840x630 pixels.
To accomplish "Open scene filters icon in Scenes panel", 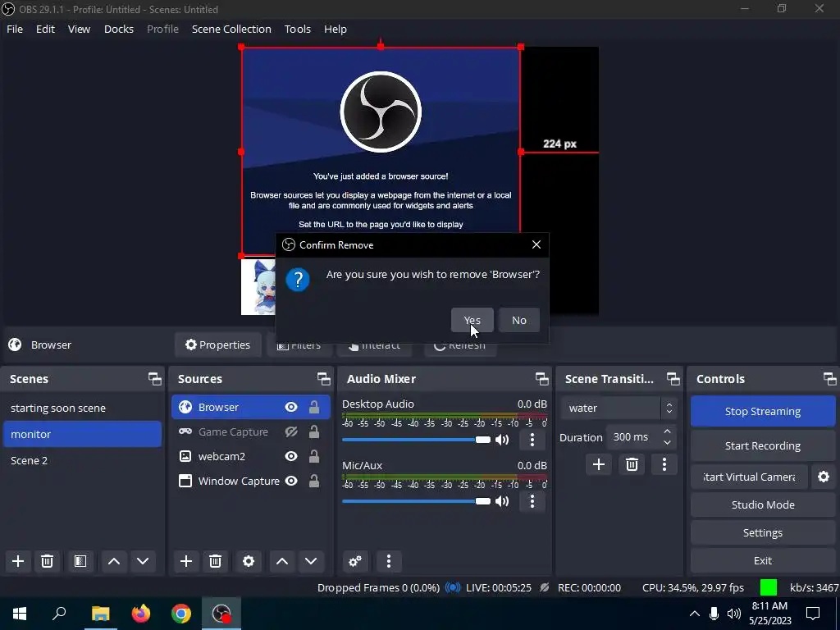I will (80, 561).
